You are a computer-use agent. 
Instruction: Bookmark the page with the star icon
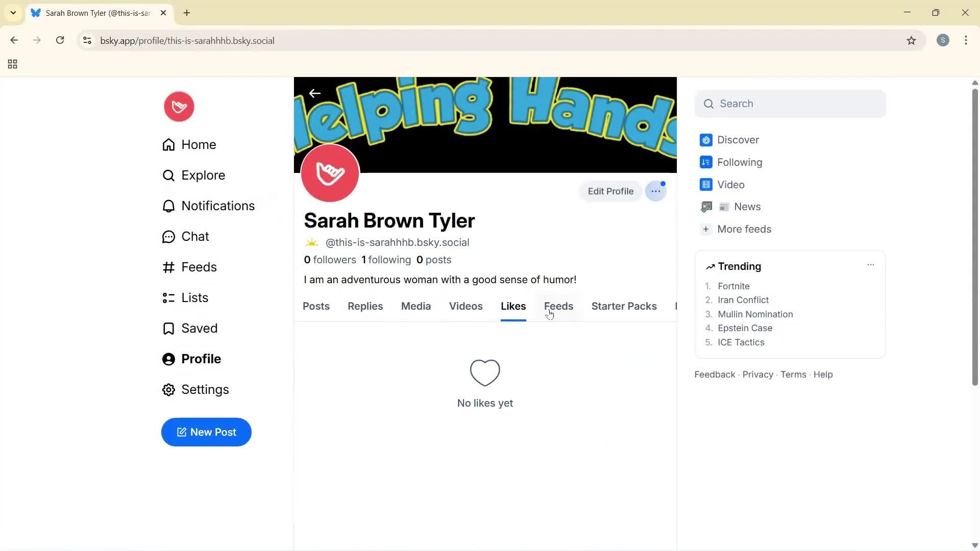coord(912,40)
